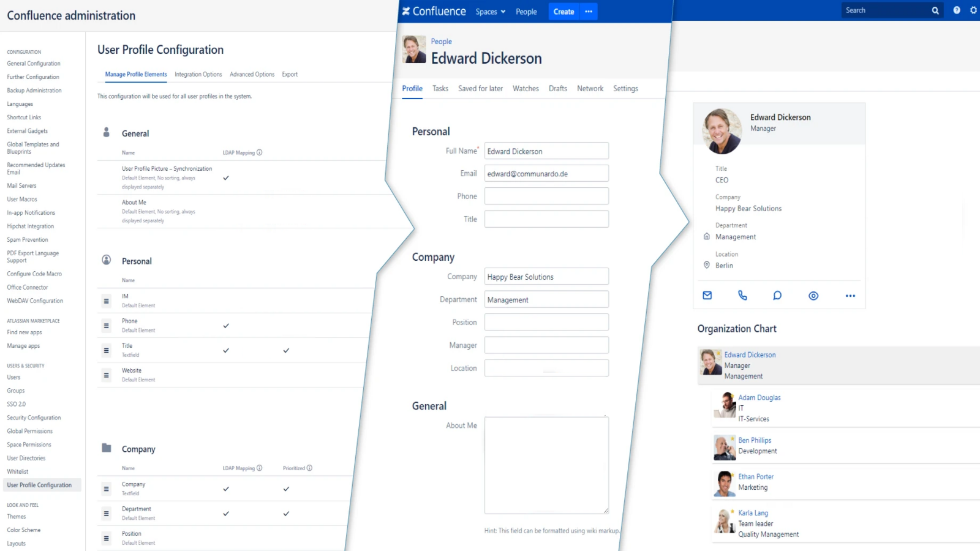Screen dimensions: 980x551
Task: Expand the ellipsis menu next to Create
Action: click(589, 12)
